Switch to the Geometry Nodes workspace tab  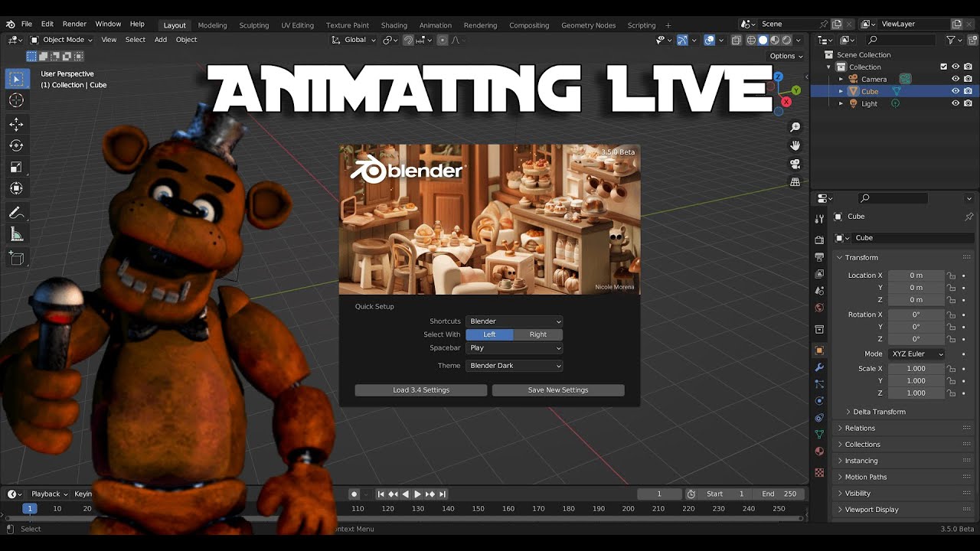(x=588, y=25)
